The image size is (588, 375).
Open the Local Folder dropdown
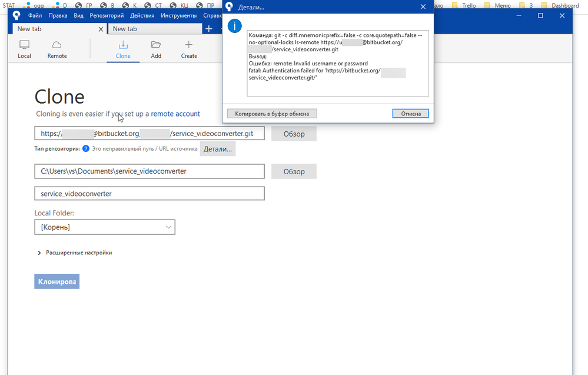pyautogui.click(x=105, y=227)
